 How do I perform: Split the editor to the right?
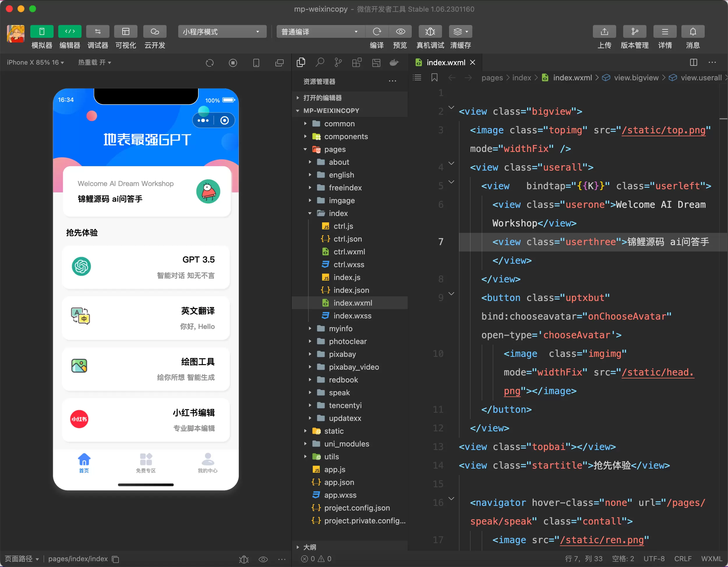(693, 63)
